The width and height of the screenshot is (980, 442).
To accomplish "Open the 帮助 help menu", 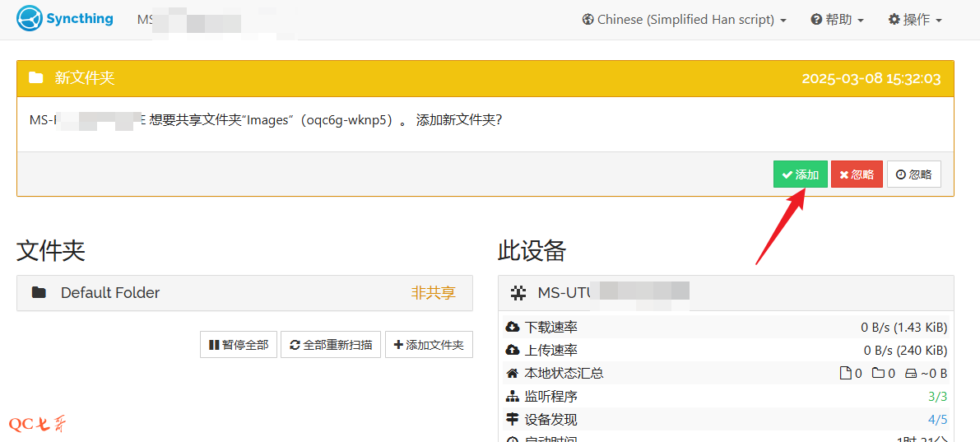I will tap(837, 20).
